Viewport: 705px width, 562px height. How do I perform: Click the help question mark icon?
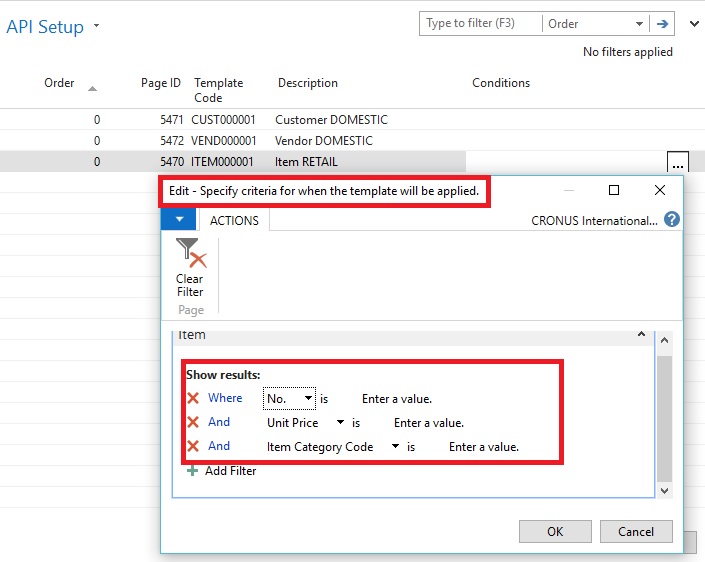[672, 220]
